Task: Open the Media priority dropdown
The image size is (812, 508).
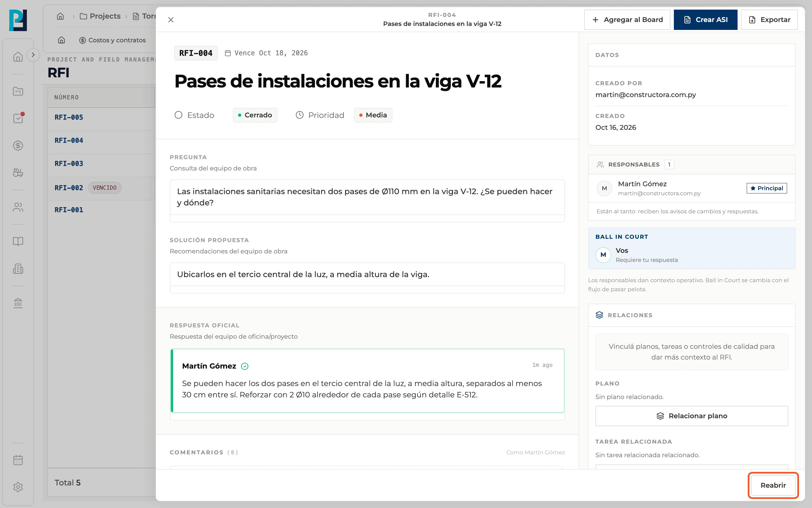Action: pos(373,115)
